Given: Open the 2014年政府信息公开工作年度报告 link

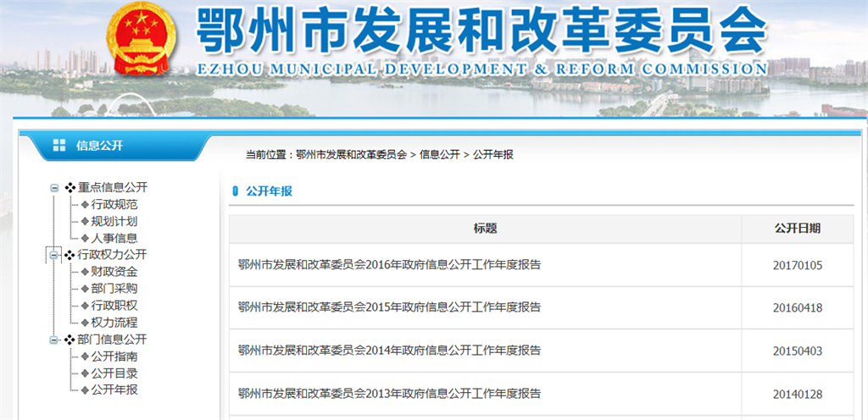Looking at the screenshot, I should click(x=389, y=350).
